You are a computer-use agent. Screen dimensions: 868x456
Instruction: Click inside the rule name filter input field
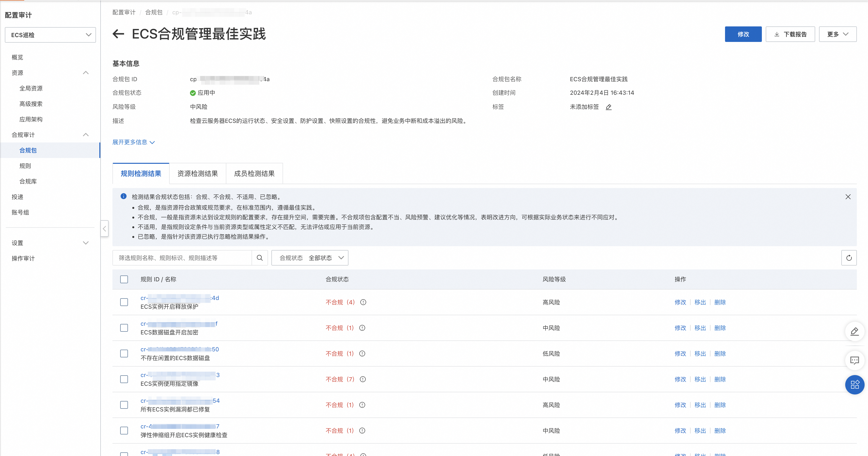(x=182, y=258)
